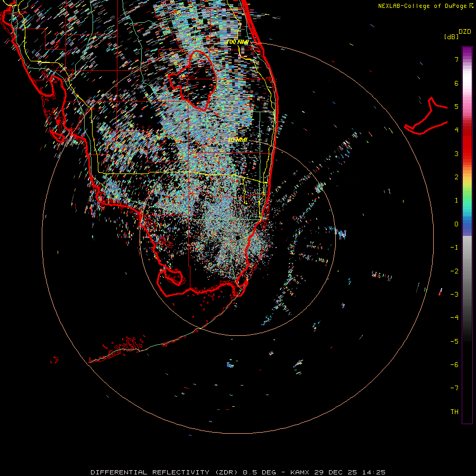Image resolution: width=476 pixels, height=476 pixels.
Task: Click the Bahamas island outline at right
Action: (x=426, y=117)
